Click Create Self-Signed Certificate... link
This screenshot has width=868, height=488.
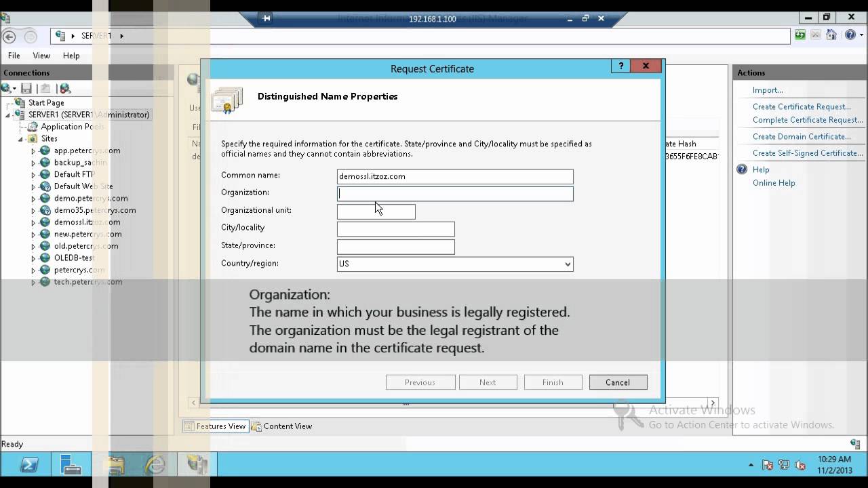coord(808,153)
